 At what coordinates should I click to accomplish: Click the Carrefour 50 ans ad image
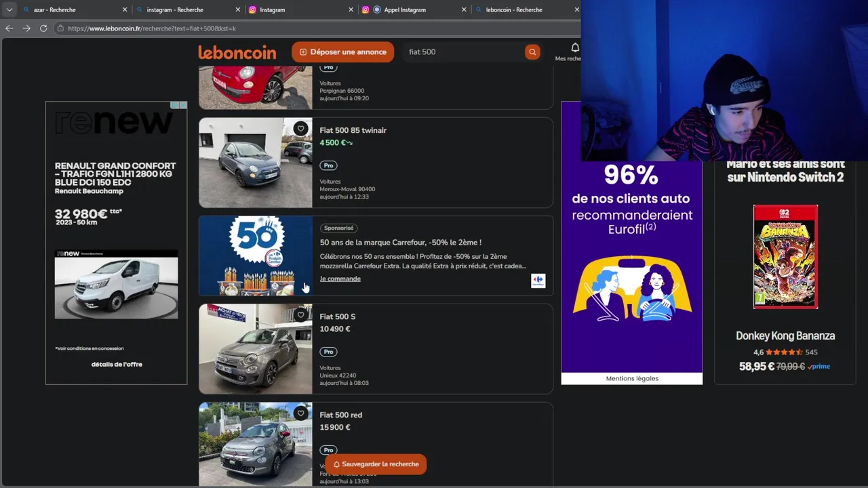tap(255, 256)
